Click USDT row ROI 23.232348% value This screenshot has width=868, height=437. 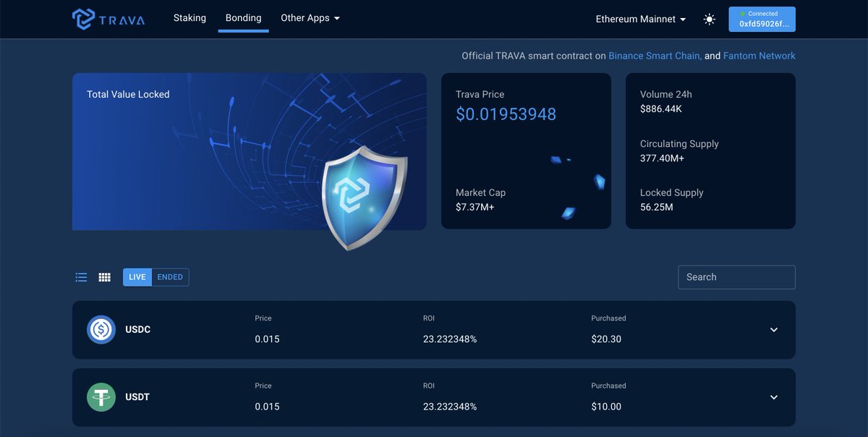[x=450, y=407]
